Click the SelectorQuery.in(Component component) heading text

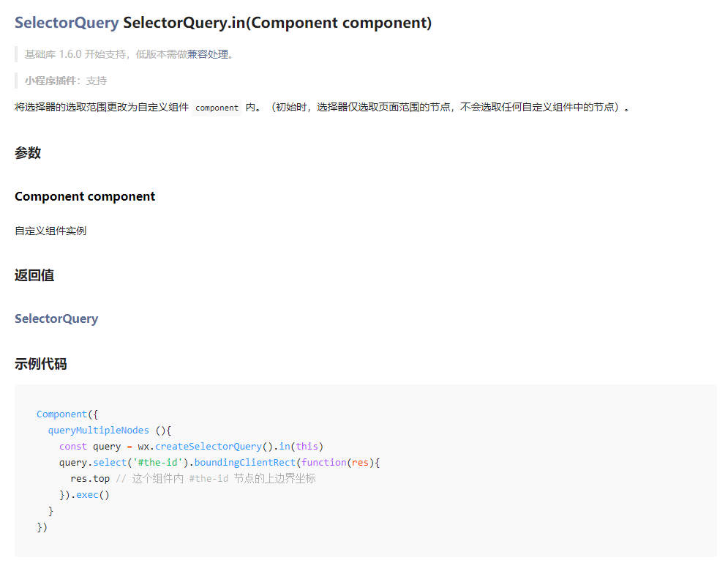[277, 23]
